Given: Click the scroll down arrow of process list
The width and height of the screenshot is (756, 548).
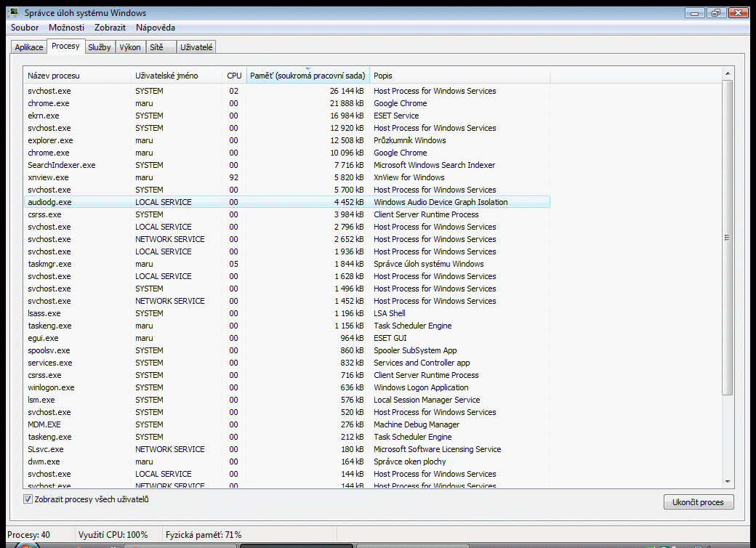Looking at the screenshot, I should coord(728,481).
